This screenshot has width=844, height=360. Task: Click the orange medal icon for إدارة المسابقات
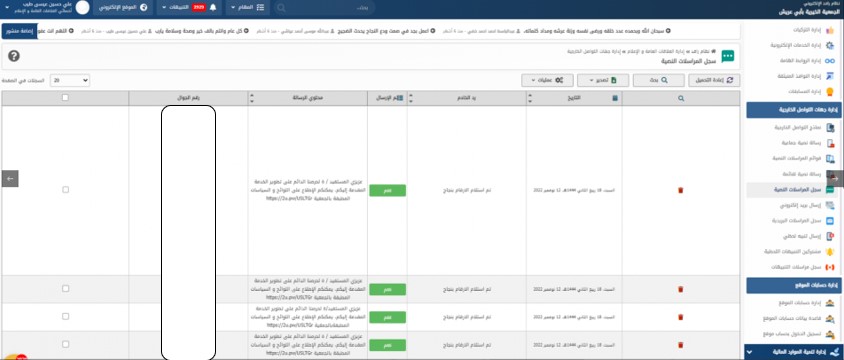click(x=830, y=91)
